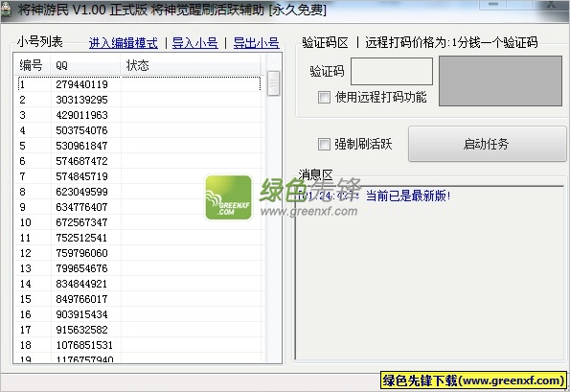Minimize the window from title bar

(x=493, y=5)
